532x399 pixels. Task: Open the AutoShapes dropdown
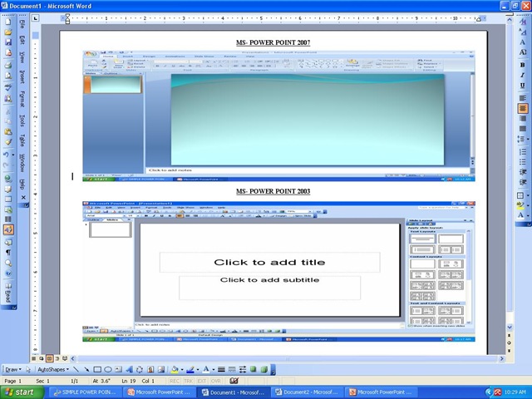pyautogui.click(x=53, y=369)
